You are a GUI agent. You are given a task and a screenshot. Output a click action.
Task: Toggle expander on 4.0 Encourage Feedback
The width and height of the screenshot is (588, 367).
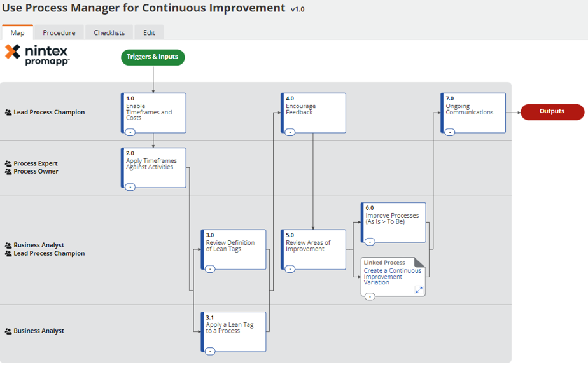[290, 132]
